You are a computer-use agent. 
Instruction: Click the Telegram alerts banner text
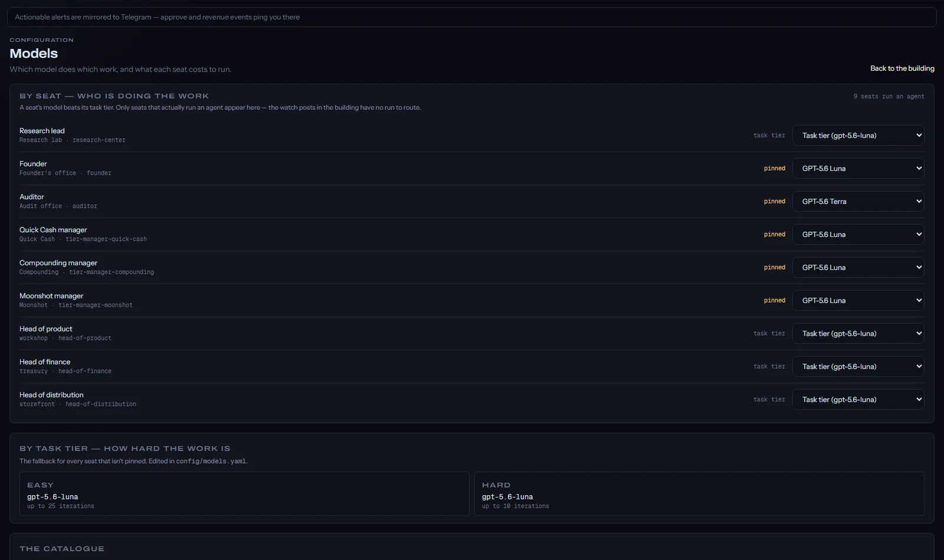pyautogui.click(x=157, y=17)
